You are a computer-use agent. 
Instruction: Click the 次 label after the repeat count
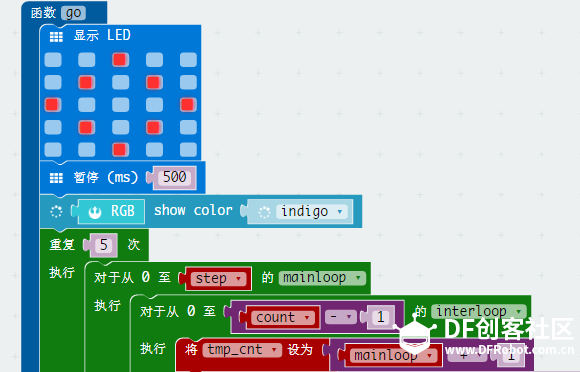point(134,244)
